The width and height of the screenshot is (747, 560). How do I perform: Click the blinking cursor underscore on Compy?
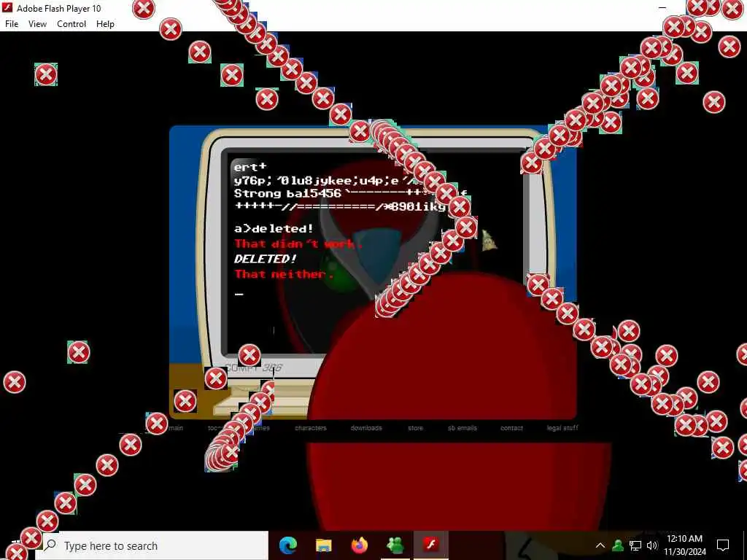click(x=239, y=295)
